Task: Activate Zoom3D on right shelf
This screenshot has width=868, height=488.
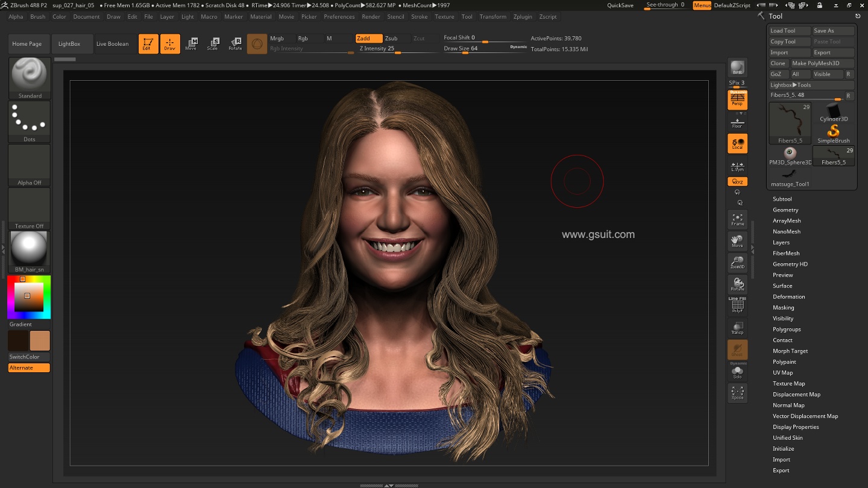Action: (x=737, y=263)
